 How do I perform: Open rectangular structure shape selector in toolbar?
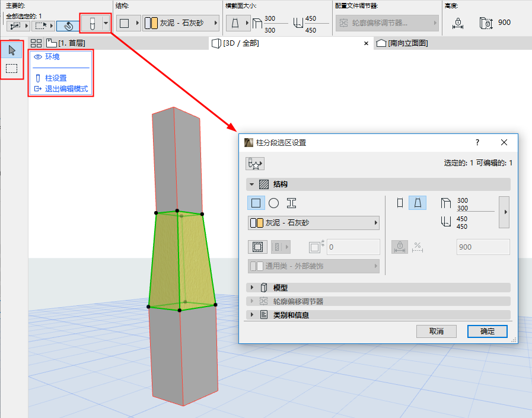coord(128,23)
